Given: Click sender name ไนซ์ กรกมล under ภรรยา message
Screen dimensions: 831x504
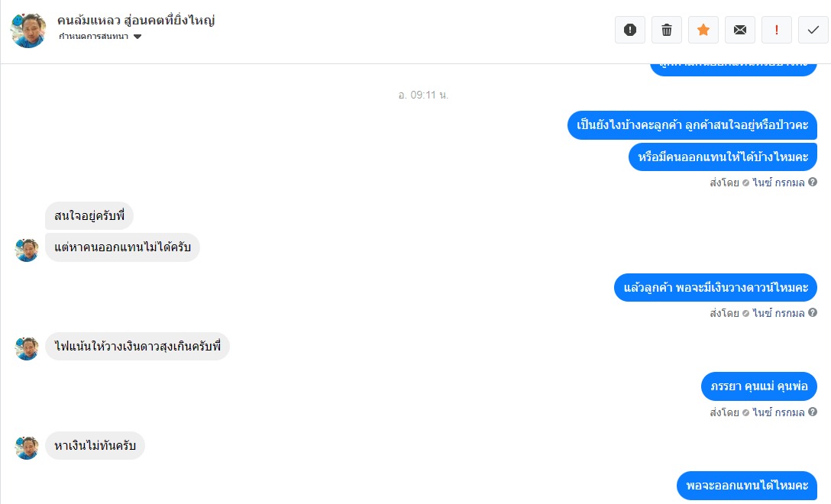Looking at the screenshot, I should 778,412.
